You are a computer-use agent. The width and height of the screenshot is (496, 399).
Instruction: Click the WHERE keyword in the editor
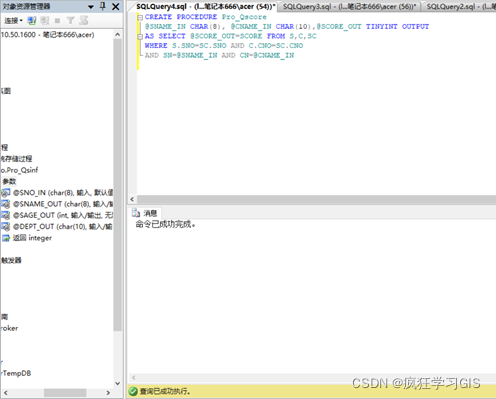(156, 46)
